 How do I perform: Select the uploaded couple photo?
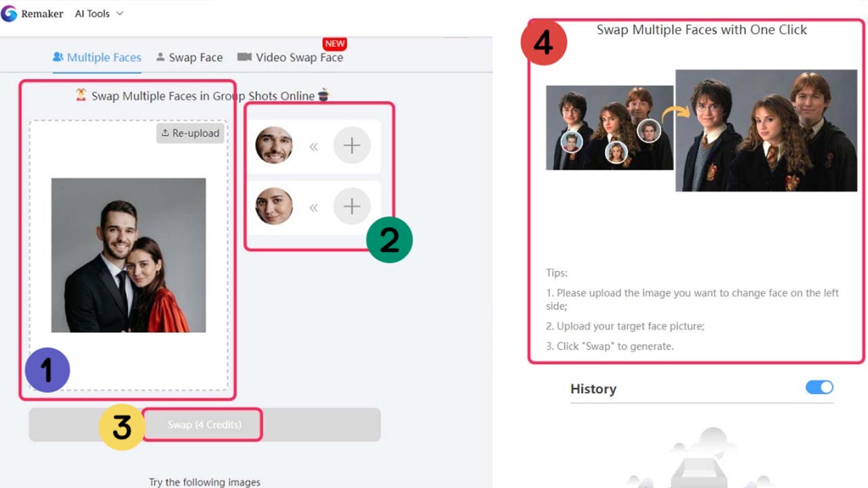point(128,256)
